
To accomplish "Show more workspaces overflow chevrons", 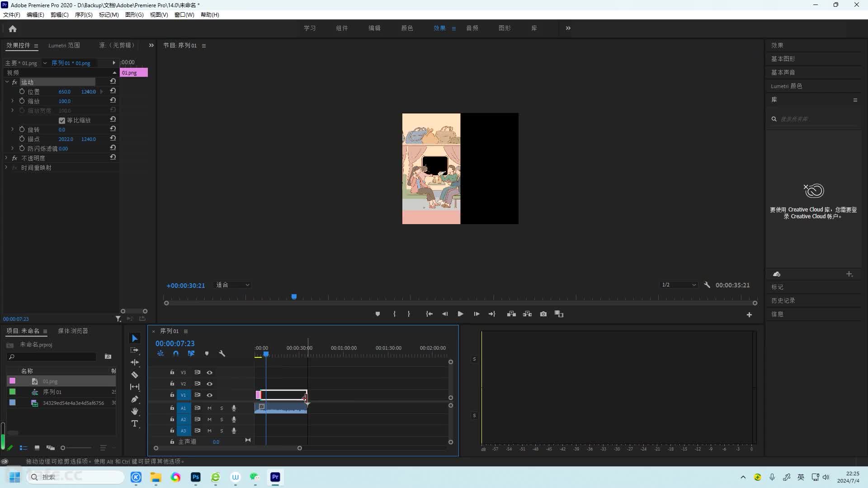I will (568, 28).
